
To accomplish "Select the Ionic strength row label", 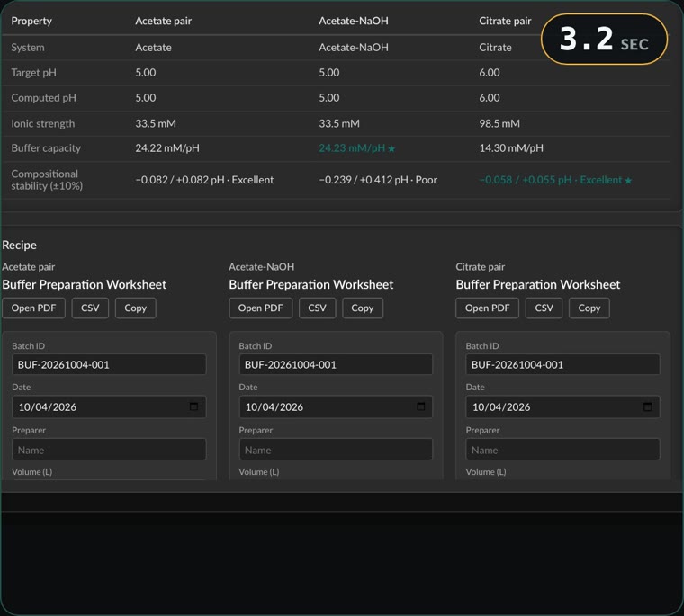I will click(x=43, y=123).
